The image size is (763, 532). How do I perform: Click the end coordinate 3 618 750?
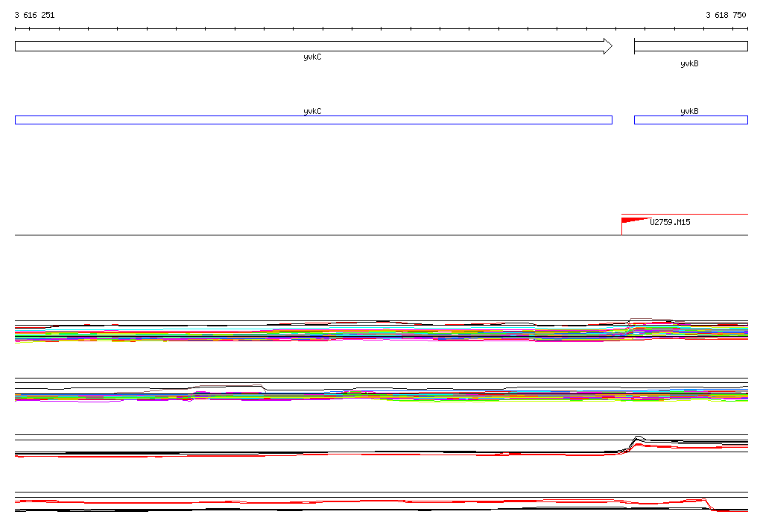[x=726, y=15]
